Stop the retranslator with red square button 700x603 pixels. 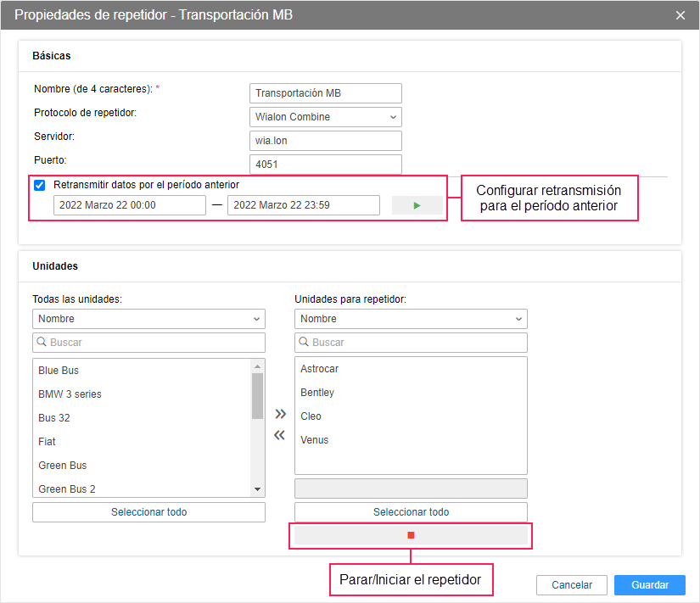411,535
